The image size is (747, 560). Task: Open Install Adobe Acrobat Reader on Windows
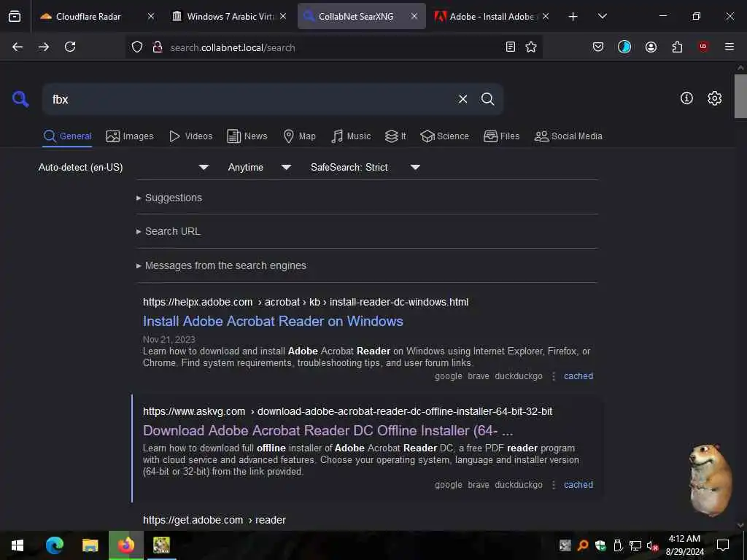(273, 322)
